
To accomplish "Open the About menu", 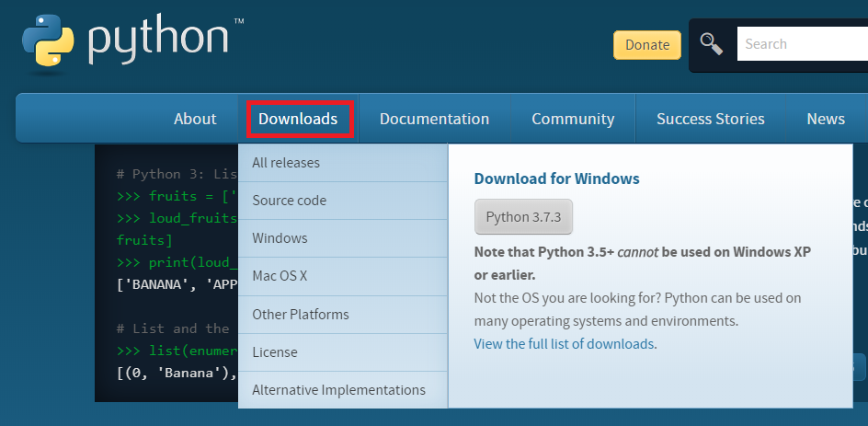I will tap(195, 119).
